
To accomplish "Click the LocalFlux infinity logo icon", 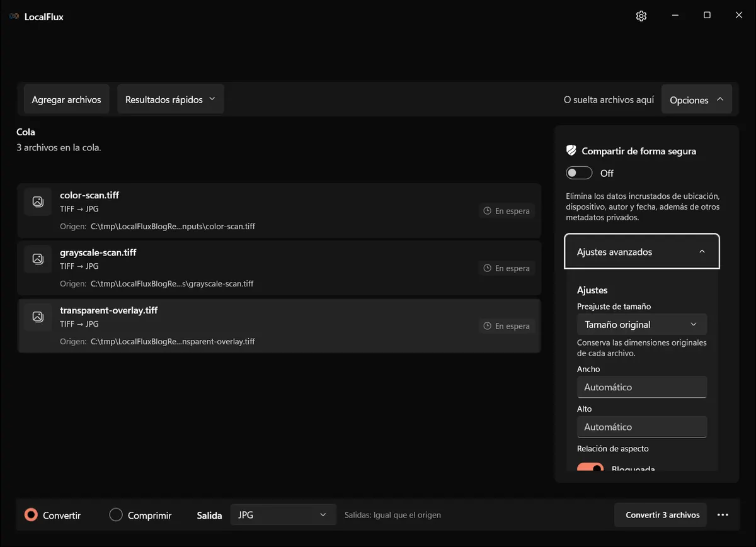I will click(x=14, y=16).
